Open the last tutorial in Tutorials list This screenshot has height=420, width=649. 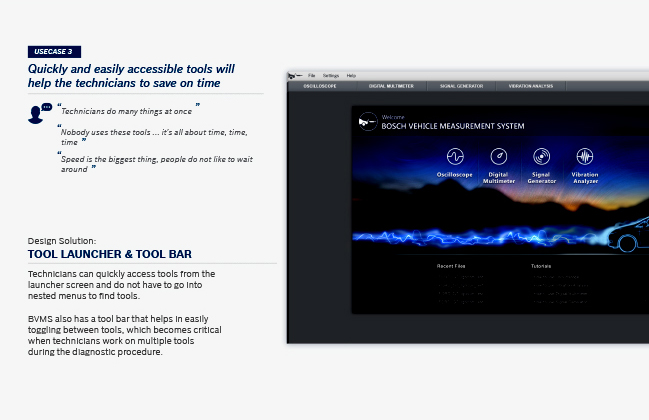556,300
